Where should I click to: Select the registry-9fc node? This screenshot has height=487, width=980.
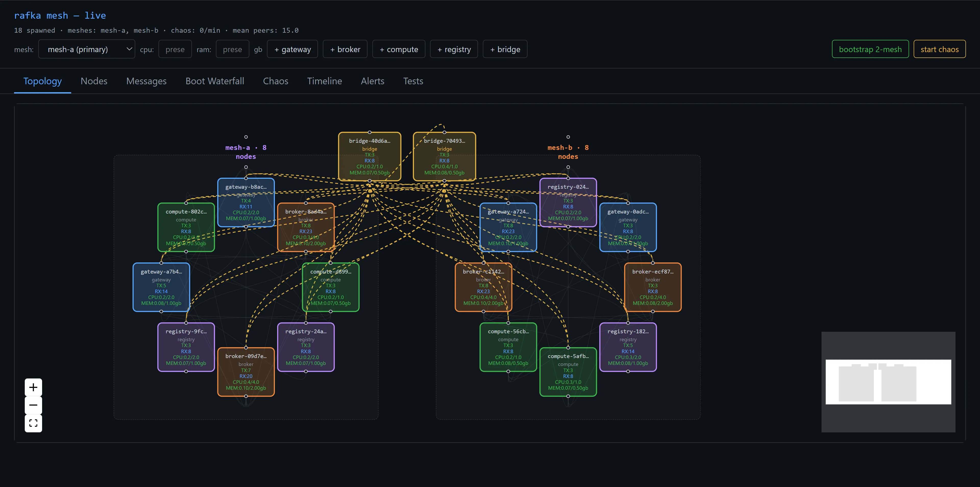[186, 347]
